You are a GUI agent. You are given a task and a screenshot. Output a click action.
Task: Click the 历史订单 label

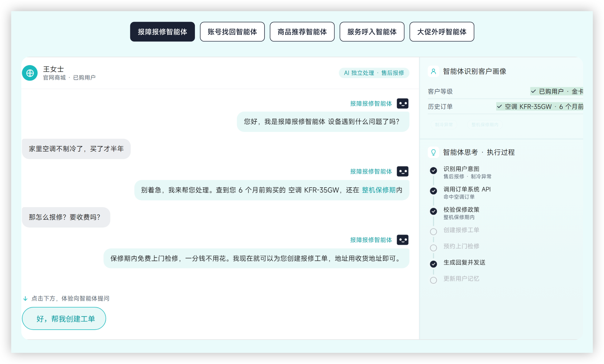[x=440, y=107]
